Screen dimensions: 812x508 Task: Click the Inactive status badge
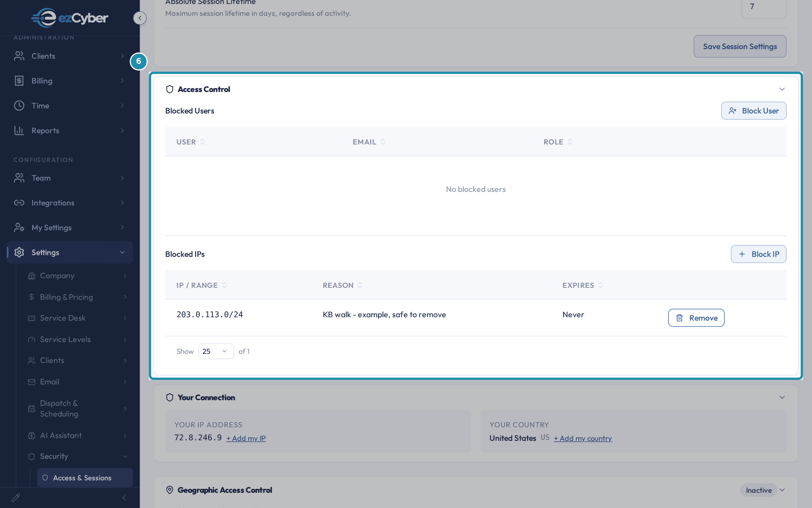[759, 490]
